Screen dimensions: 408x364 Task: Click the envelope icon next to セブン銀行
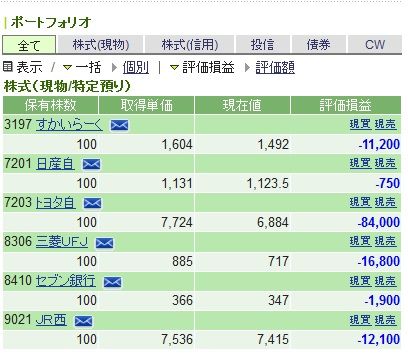coord(112,282)
